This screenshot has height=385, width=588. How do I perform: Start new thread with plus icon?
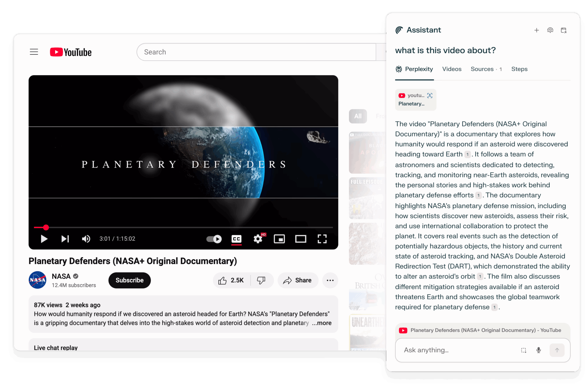[x=536, y=30]
